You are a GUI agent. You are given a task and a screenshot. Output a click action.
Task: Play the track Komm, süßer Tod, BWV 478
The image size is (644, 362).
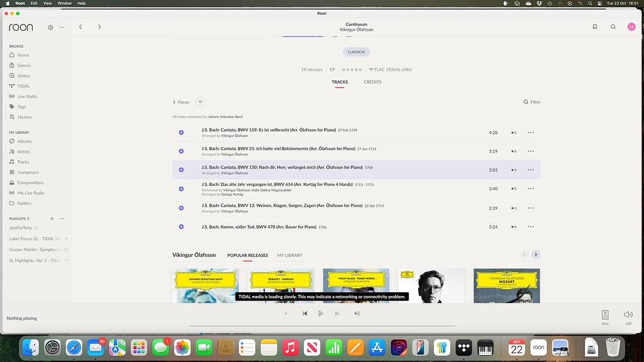[181, 228]
